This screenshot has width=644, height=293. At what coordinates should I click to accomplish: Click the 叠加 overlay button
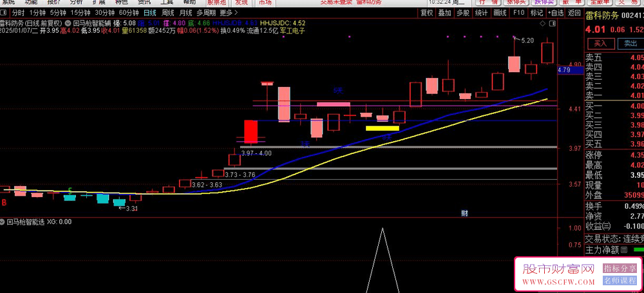coord(445,13)
